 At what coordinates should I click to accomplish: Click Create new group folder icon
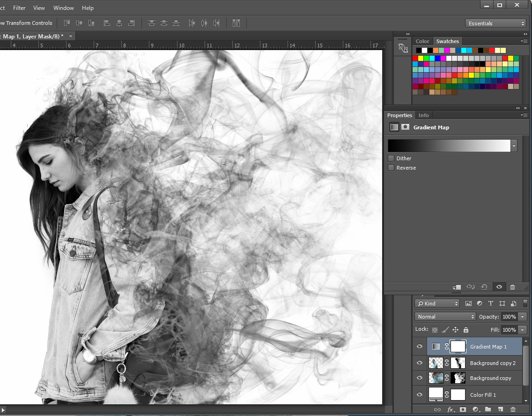(x=488, y=409)
